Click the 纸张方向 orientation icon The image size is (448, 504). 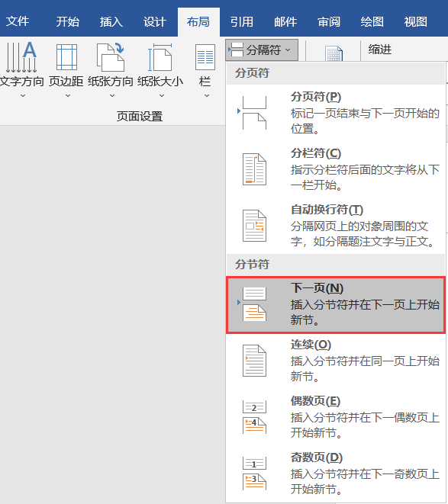(111, 57)
